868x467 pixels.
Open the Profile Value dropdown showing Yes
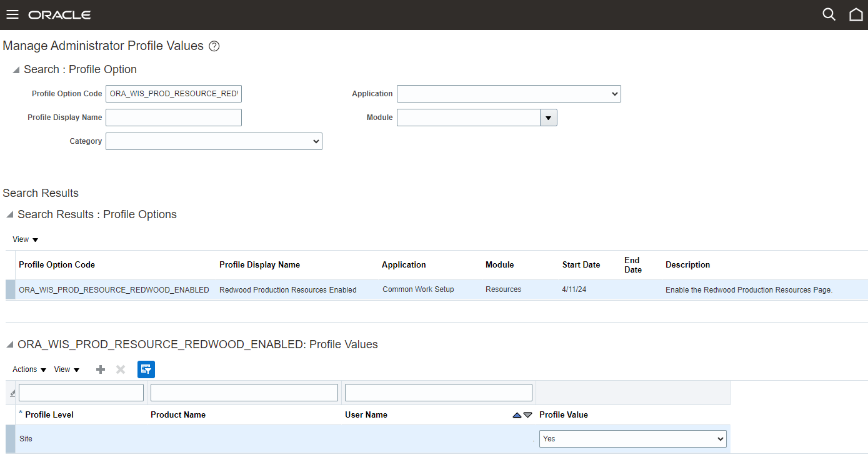coord(632,439)
